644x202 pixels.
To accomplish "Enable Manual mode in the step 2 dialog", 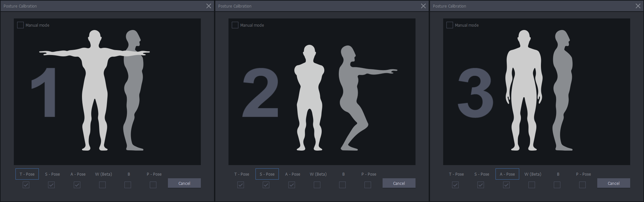I will (x=235, y=25).
